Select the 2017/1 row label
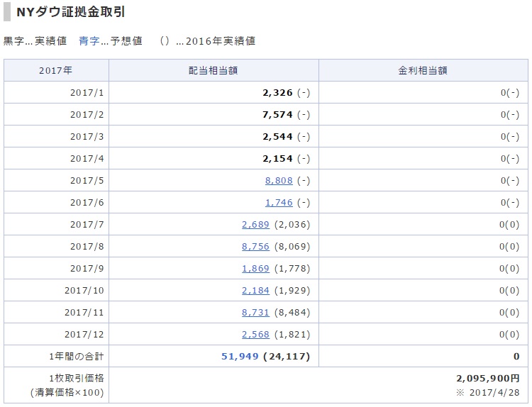 [x=87, y=93]
